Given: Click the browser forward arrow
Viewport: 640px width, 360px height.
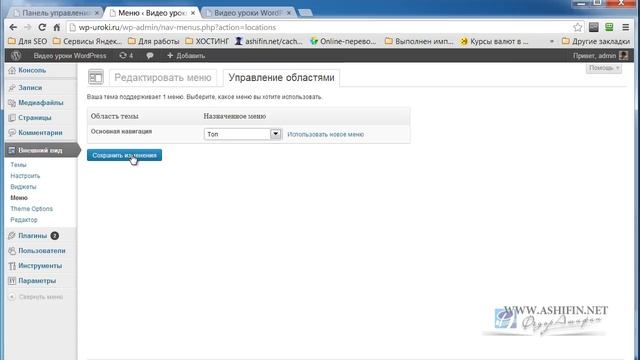Looking at the screenshot, I should pos(27,27).
